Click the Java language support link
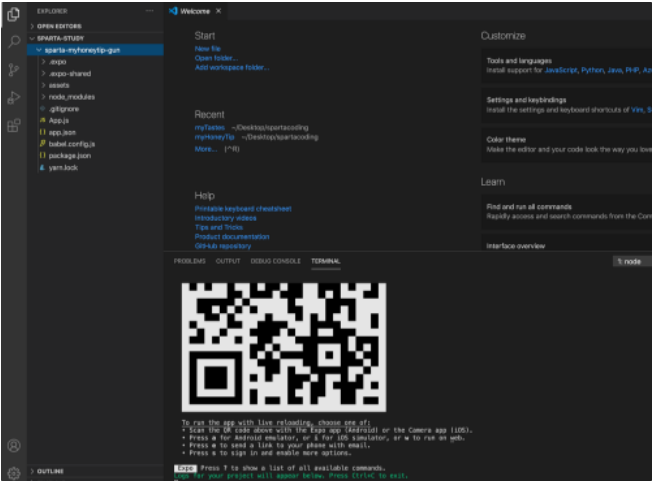This screenshot has height=483, width=654. click(x=614, y=70)
